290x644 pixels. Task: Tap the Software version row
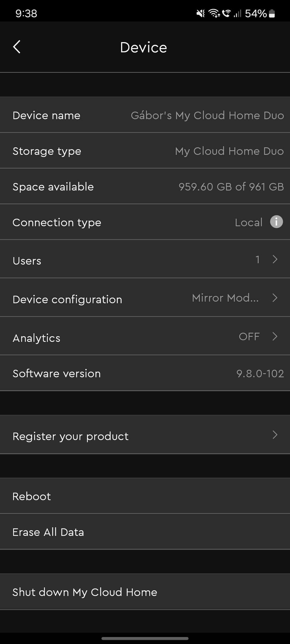145,374
